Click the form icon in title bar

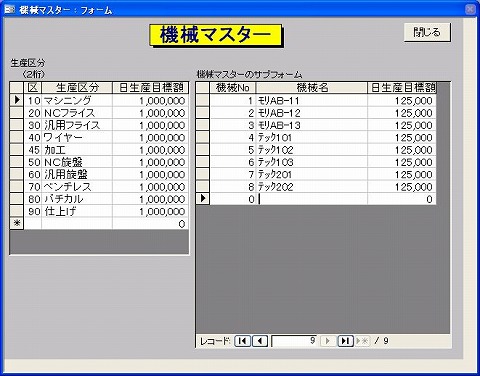click(9, 9)
